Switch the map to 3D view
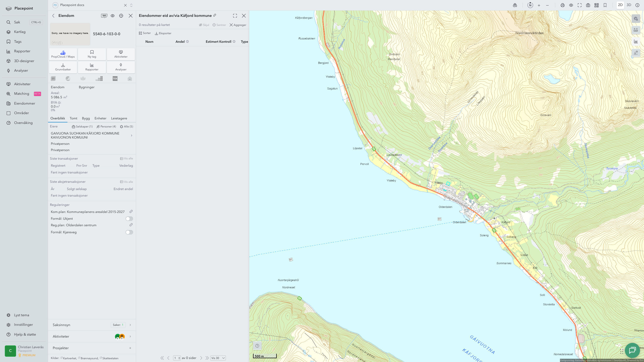 tap(629, 5)
